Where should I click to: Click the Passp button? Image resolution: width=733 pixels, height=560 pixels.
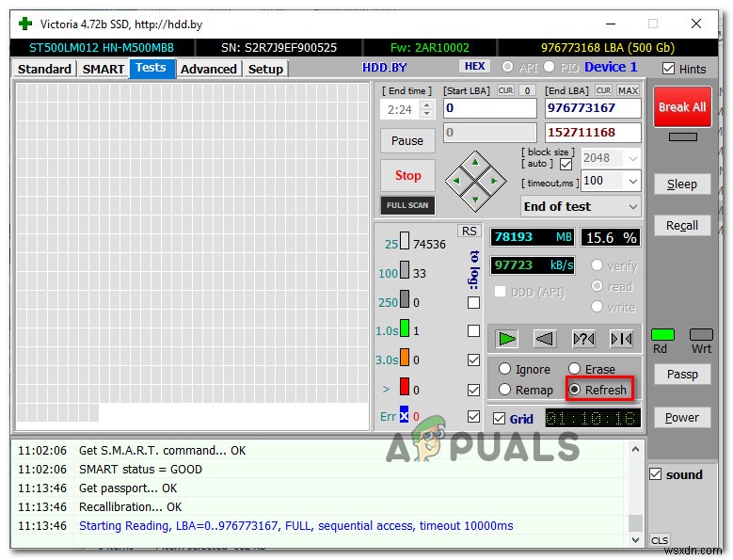tap(682, 374)
